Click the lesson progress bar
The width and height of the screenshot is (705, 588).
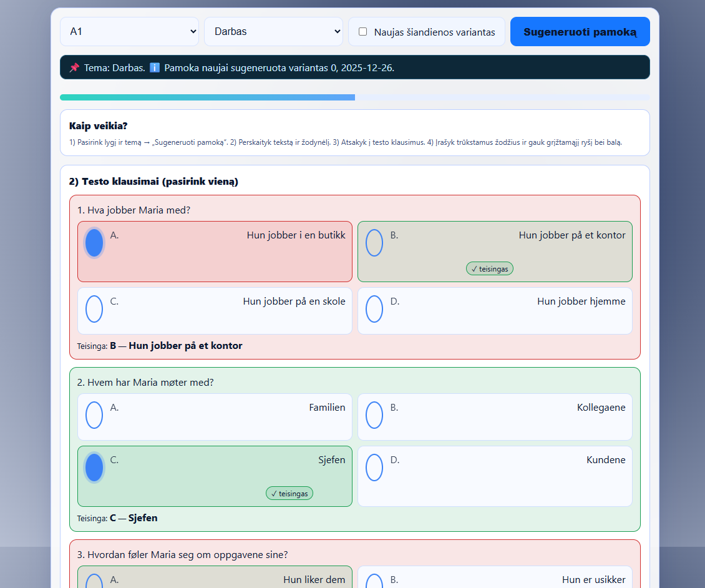point(354,97)
